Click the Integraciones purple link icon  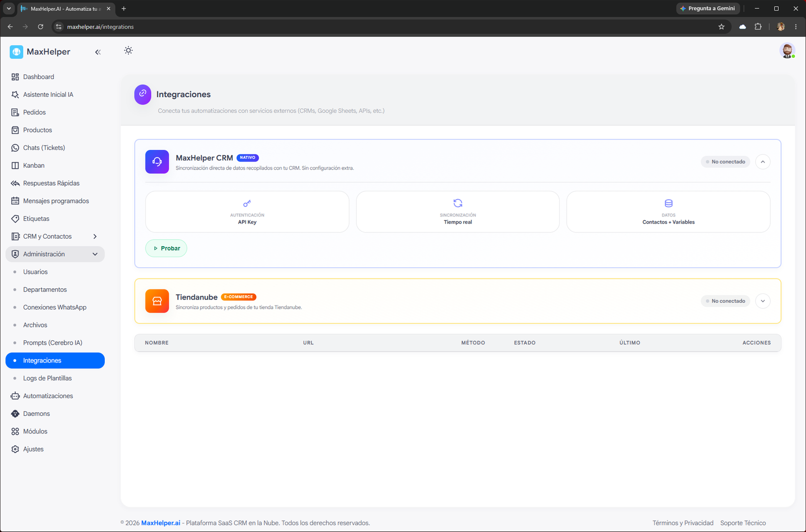tap(143, 95)
